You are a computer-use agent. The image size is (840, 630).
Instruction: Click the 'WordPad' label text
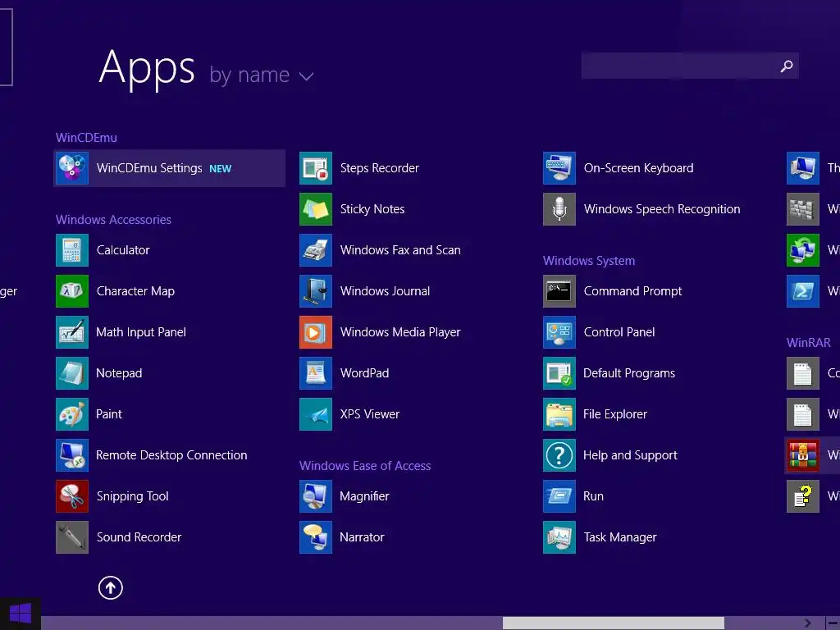364,373
